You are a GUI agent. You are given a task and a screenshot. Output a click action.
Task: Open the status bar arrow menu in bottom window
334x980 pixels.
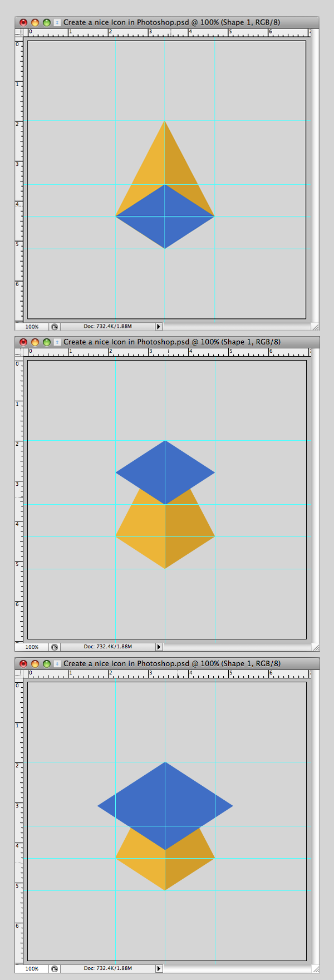click(159, 969)
